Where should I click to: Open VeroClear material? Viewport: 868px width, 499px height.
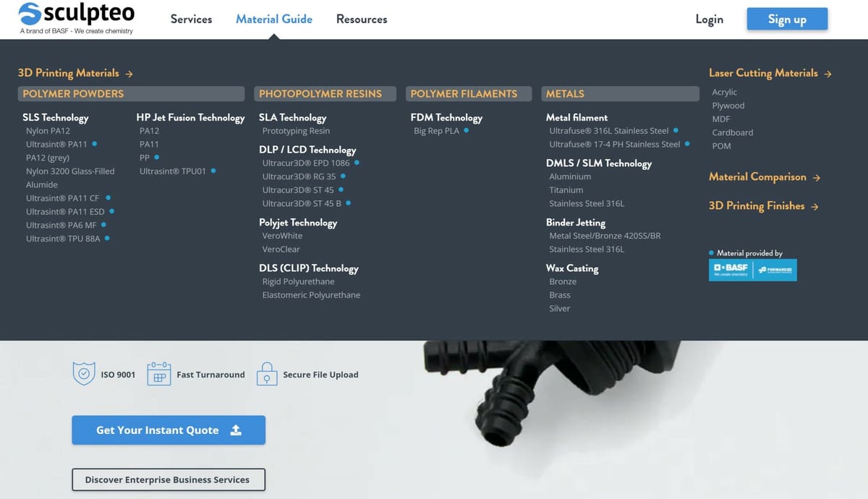pos(281,249)
